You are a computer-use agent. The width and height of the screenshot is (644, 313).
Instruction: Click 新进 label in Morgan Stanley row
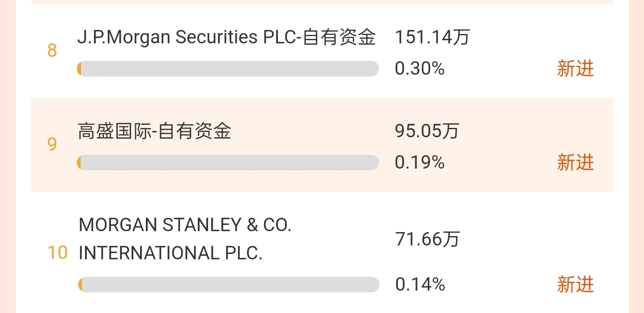coord(575,284)
